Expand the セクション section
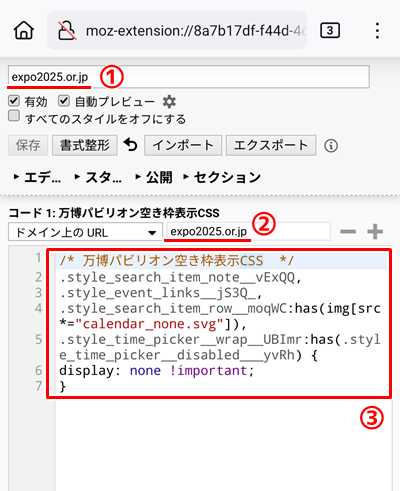This screenshot has width=400, height=491. pyautogui.click(x=222, y=177)
